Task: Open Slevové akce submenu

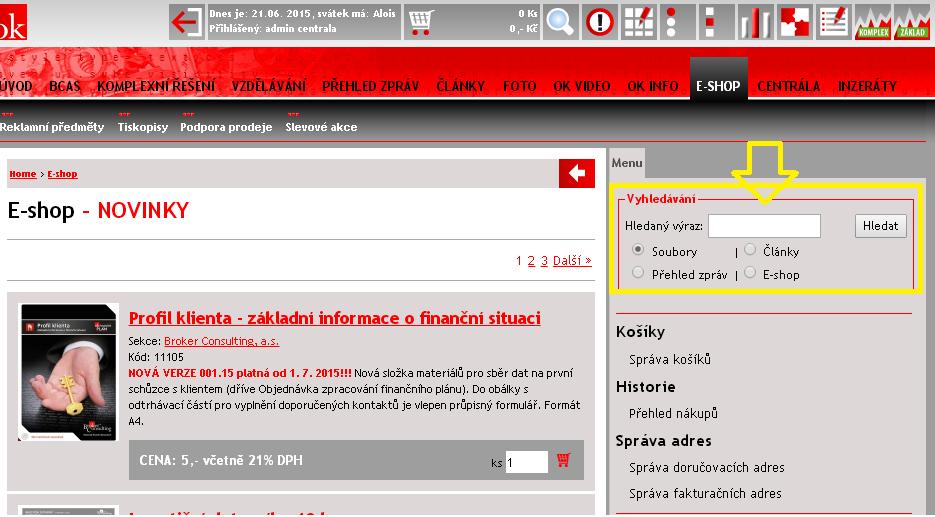Action: 321,127
